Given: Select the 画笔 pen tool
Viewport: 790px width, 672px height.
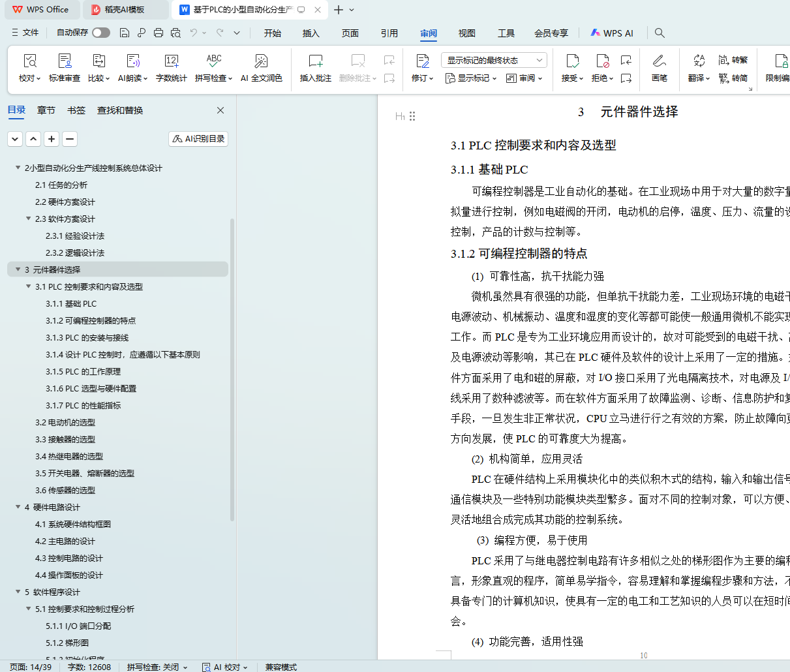Looking at the screenshot, I should (x=660, y=61).
